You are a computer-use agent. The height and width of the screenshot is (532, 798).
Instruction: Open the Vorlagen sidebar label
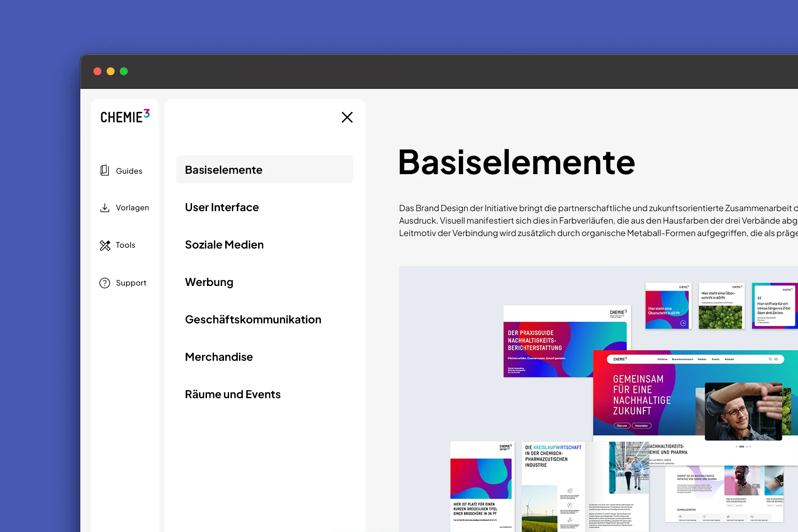click(132, 208)
